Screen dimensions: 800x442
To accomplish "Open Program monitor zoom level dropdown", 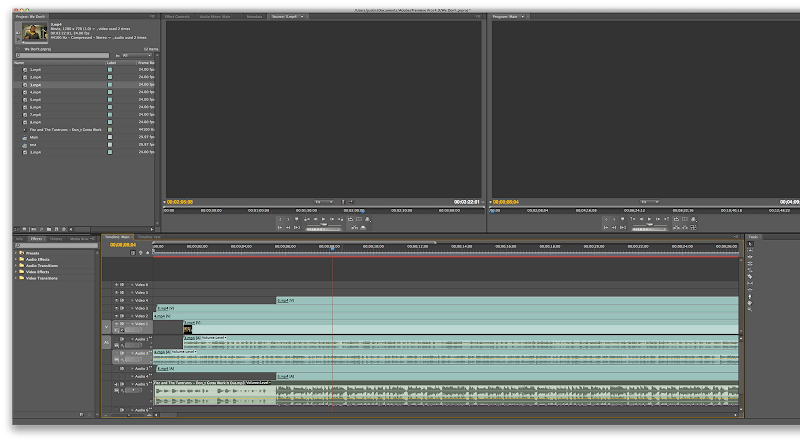I will pos(649,202).
